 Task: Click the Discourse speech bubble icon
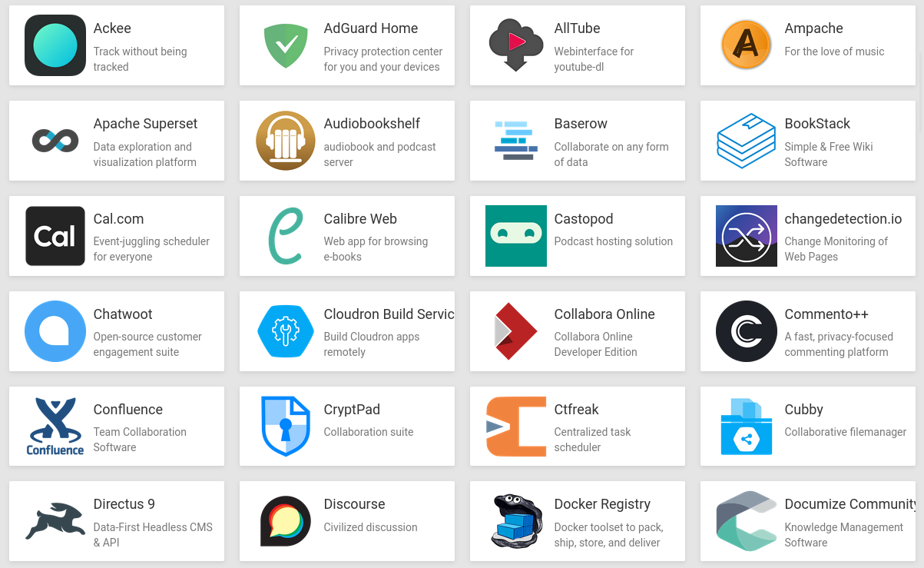point(286,521)
